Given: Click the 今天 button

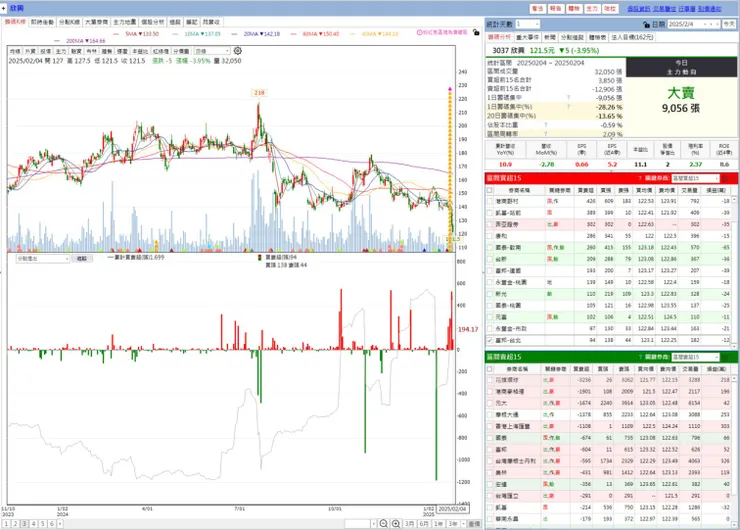Looking at the screenshot, I should pos(729,24).
